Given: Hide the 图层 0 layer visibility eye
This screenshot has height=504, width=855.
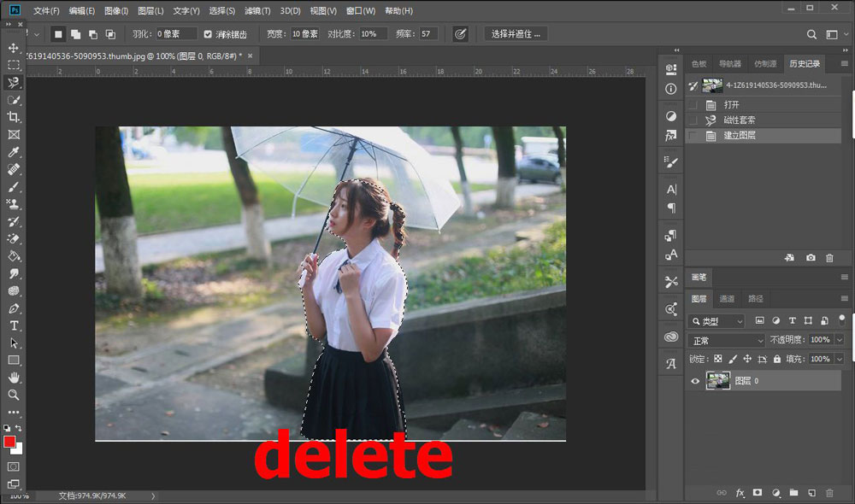Looking at the screenshot, I should [x=695, y=381].
